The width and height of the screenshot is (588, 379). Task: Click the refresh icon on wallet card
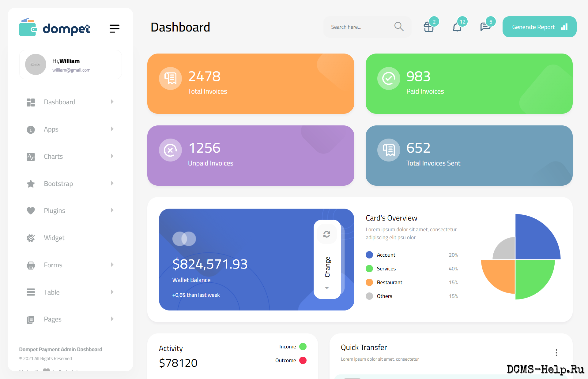tap(327, 234)
